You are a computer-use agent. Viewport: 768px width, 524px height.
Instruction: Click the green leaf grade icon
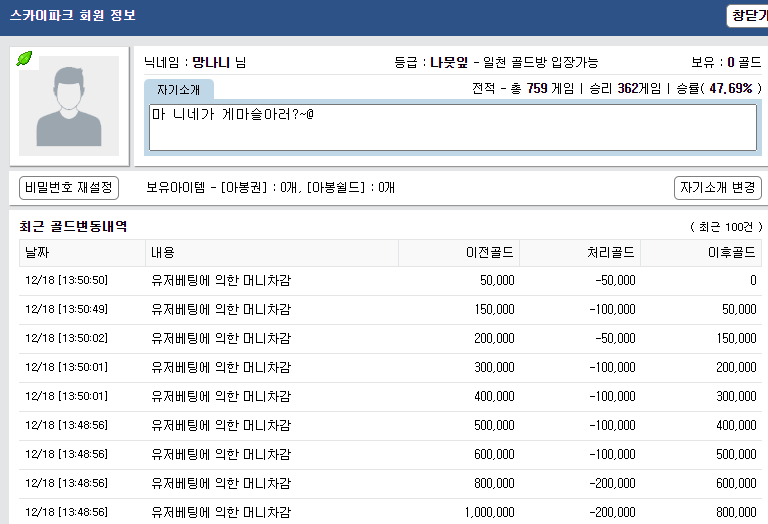tap(24, 59)
